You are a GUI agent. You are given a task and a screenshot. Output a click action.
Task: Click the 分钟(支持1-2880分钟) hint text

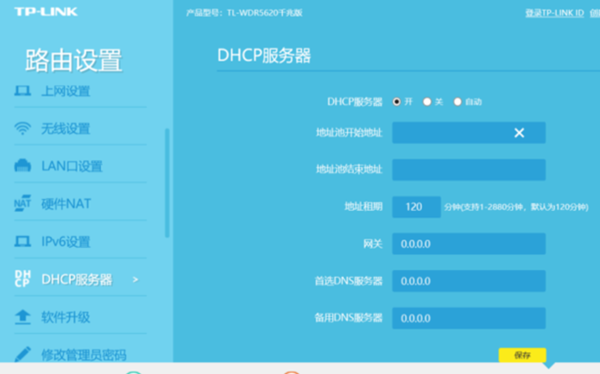(x=516, y=207)
